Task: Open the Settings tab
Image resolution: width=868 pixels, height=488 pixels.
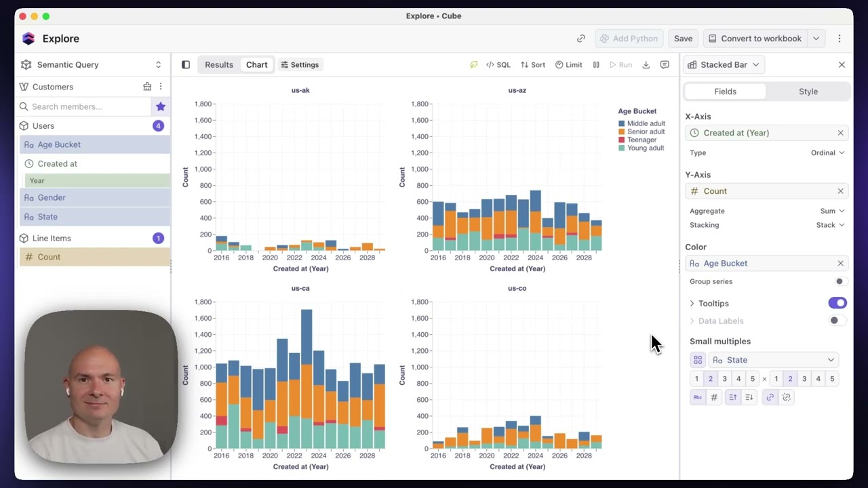Action: (x=300, y=65)
